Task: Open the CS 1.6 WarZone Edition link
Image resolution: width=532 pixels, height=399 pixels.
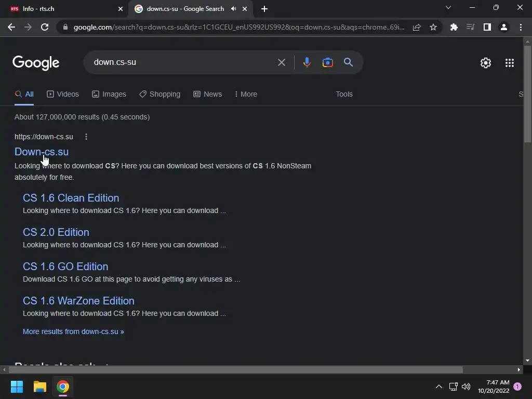Action: click(79, 301)
